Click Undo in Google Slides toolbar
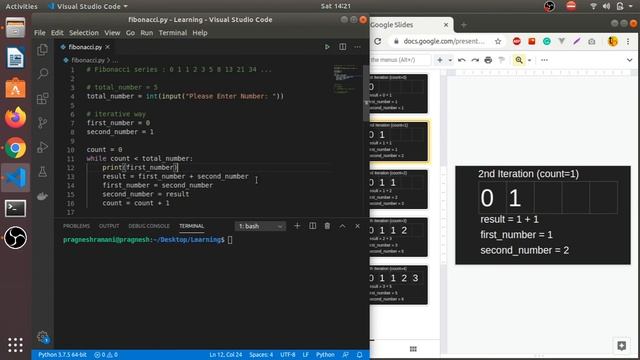The height and width of the screenshot is (360, 640). (462, 60)
